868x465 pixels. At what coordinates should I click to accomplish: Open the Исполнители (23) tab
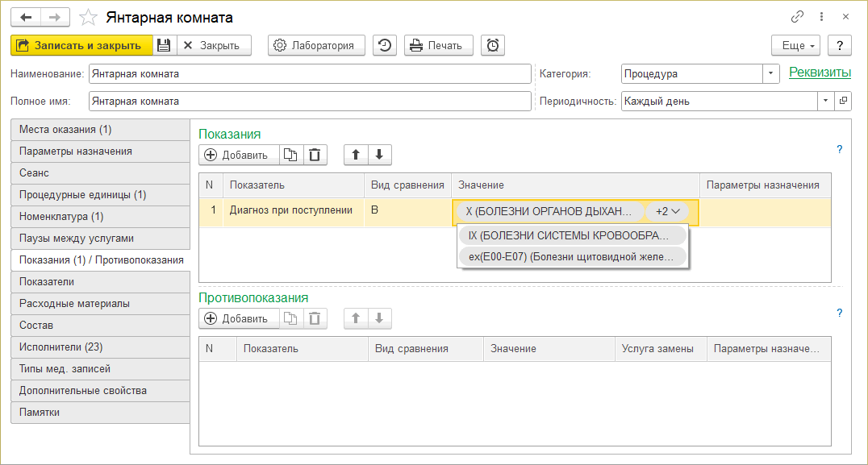coord(100,347)
